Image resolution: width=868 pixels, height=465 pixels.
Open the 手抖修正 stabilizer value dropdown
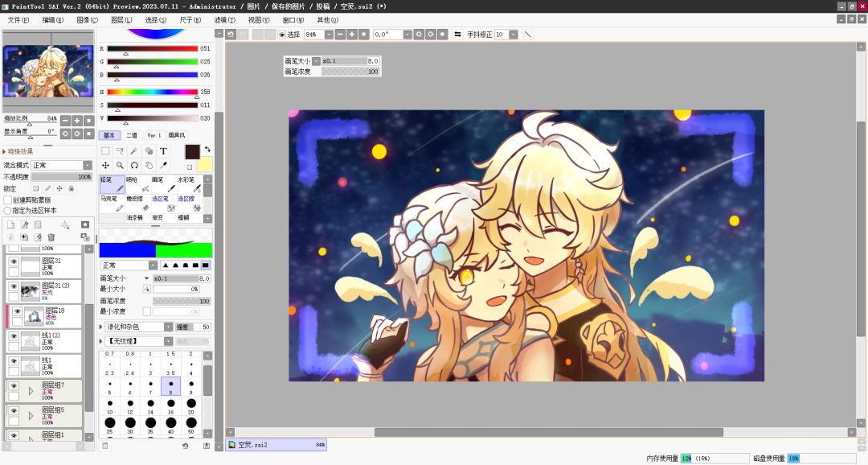tap(513, 35)
